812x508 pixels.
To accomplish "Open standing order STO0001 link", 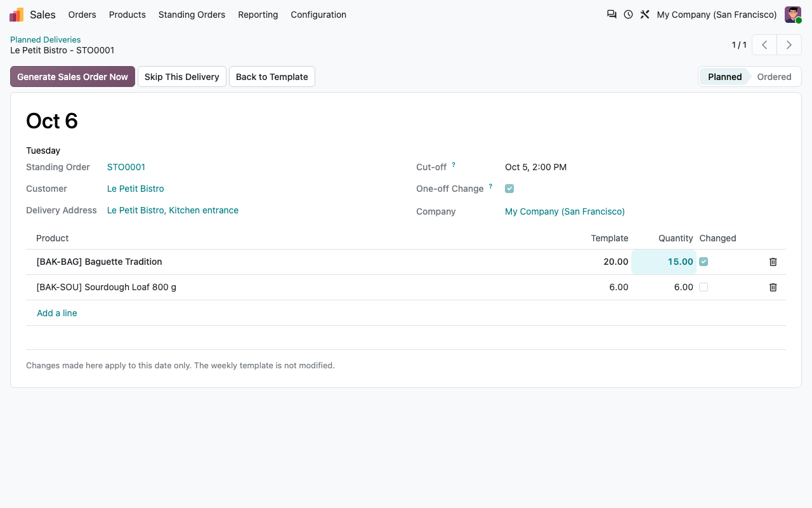I will pos(126,167).
